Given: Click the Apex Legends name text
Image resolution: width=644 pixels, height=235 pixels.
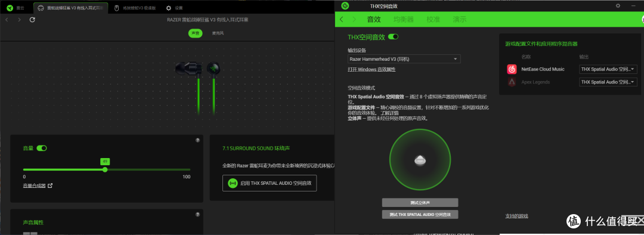Looking at the screenshot, I should click(x=535, y=82).
